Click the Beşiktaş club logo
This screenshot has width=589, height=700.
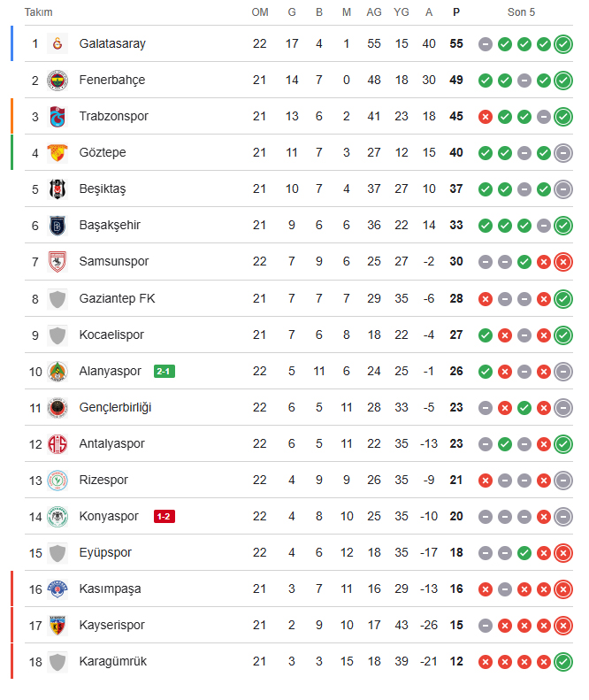tap(57, 188)
